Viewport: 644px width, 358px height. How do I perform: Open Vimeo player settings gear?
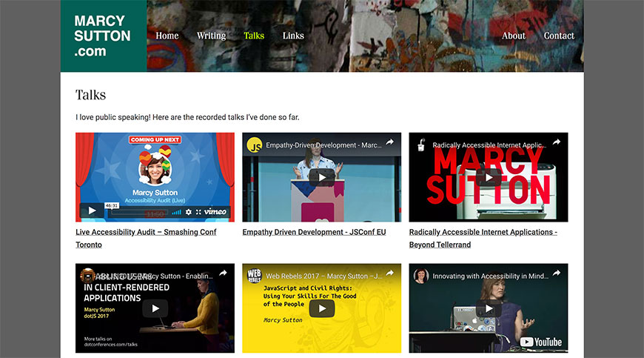pos(188,212)
